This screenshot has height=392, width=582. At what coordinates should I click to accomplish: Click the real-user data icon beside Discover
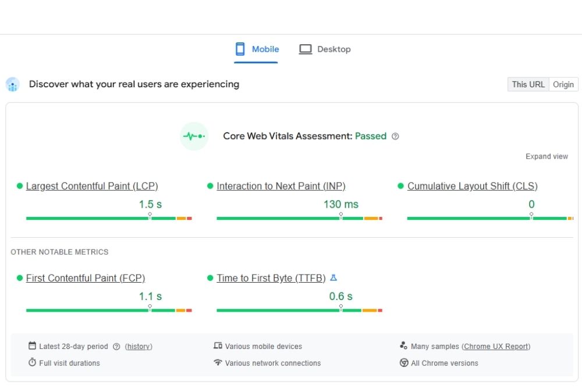(13, 84)
